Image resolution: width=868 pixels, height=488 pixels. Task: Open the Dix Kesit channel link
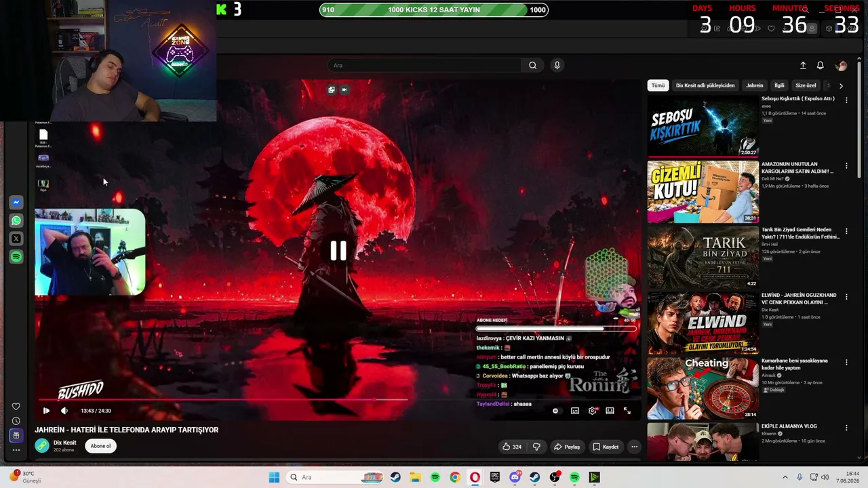[65, 443]
